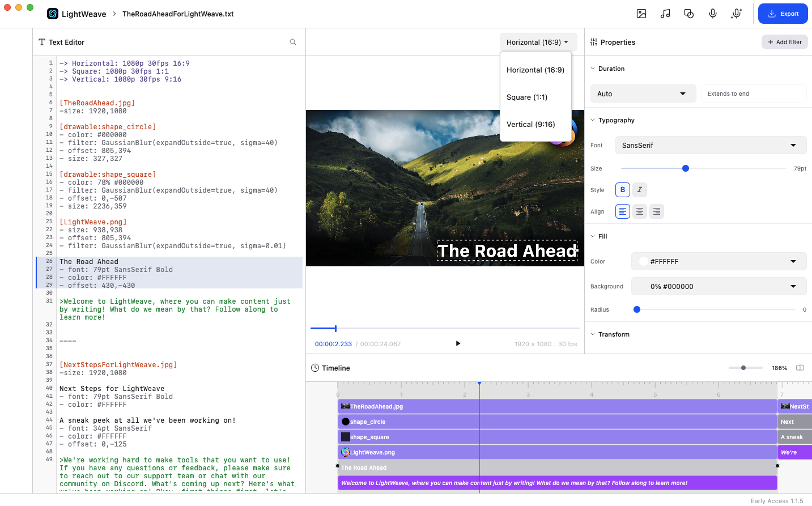Align text right
The width and height of the screenshot is (812, 506).
click(x=657, y=211)
